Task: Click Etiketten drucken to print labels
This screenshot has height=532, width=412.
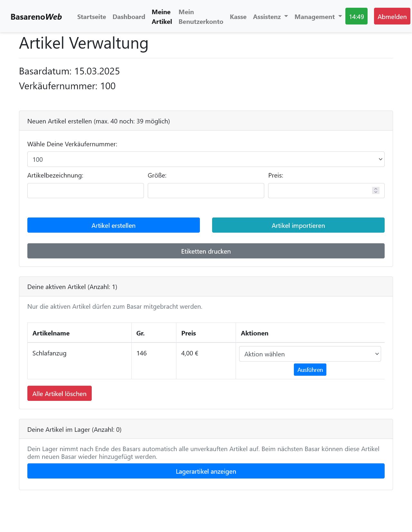Action: (x=206, y=251)
